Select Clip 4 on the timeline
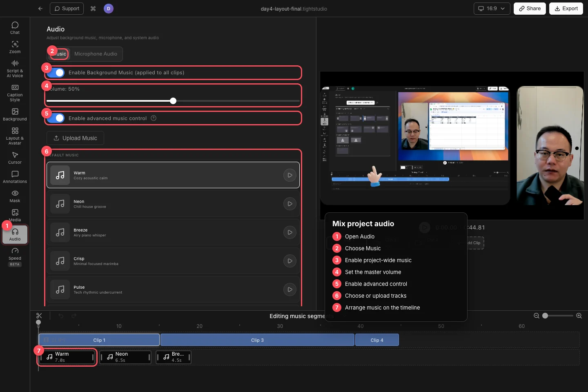This screenshot has width=588, height=392. point(377,340)
